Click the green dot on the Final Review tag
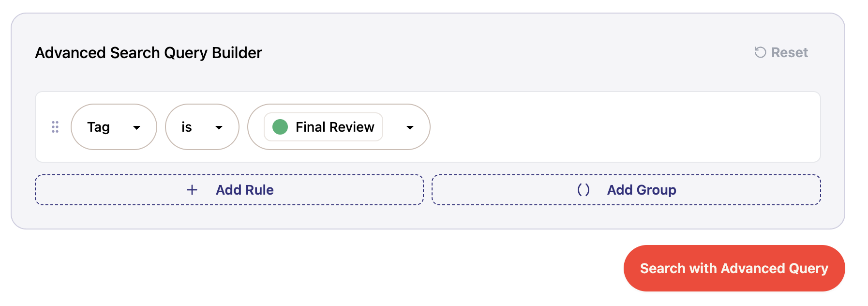The image size is (868, 306). point(280,127)
